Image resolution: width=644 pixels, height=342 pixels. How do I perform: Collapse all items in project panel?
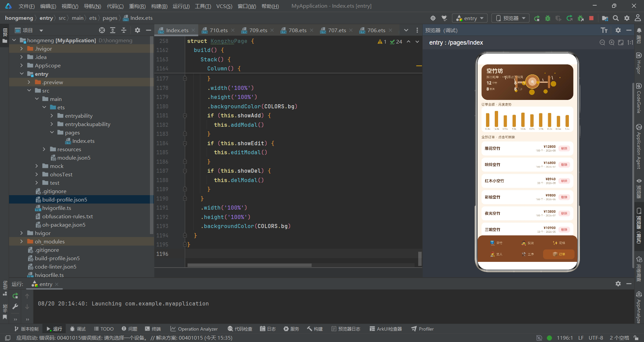[x=124, y=30]
